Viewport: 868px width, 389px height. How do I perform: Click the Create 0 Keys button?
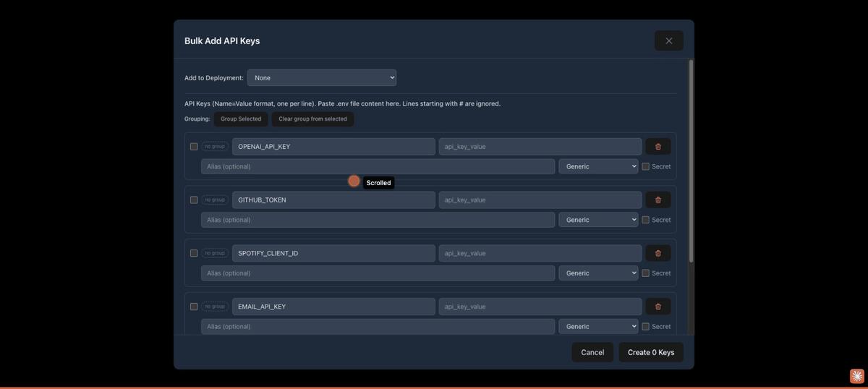click(651, 352)
